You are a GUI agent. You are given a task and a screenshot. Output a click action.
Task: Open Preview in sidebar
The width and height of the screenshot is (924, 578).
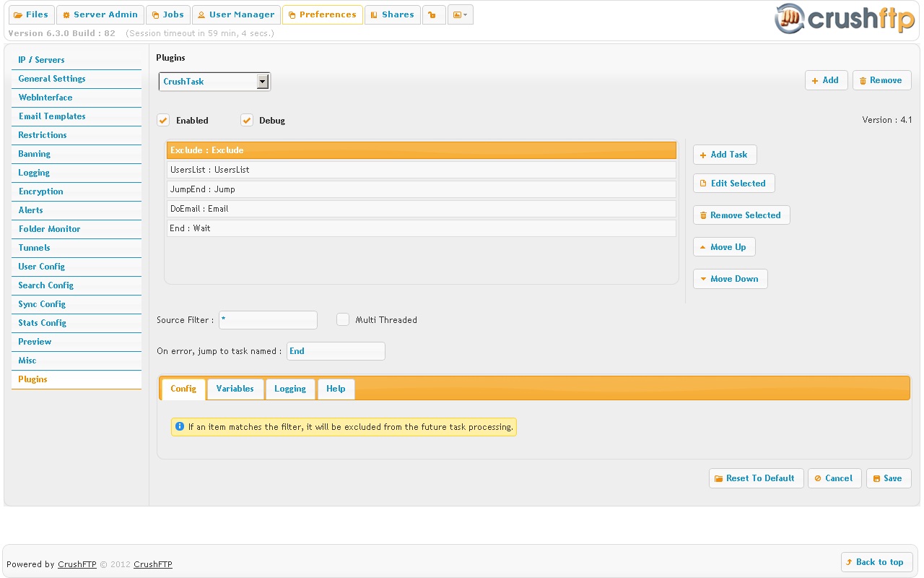pos(77,342)
